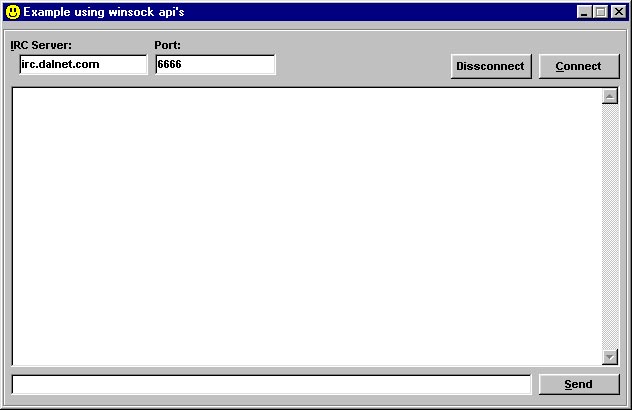Click empty title bar space before window buttons

point(380,12)
